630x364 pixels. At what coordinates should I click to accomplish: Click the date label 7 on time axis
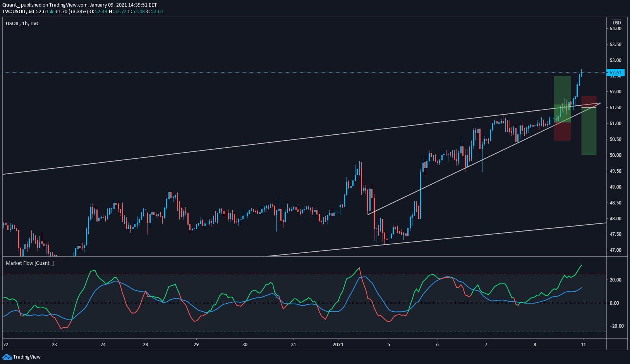(486, 345)
